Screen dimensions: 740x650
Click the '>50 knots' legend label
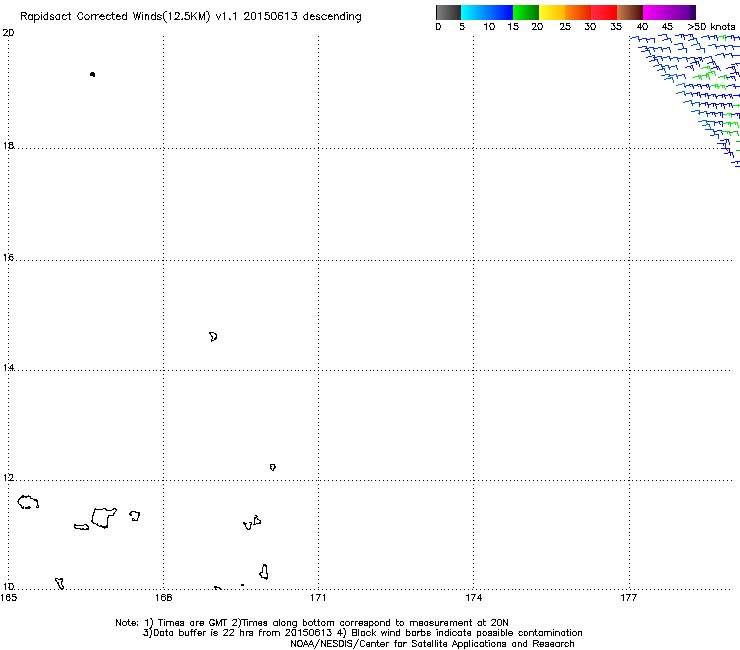711,27
